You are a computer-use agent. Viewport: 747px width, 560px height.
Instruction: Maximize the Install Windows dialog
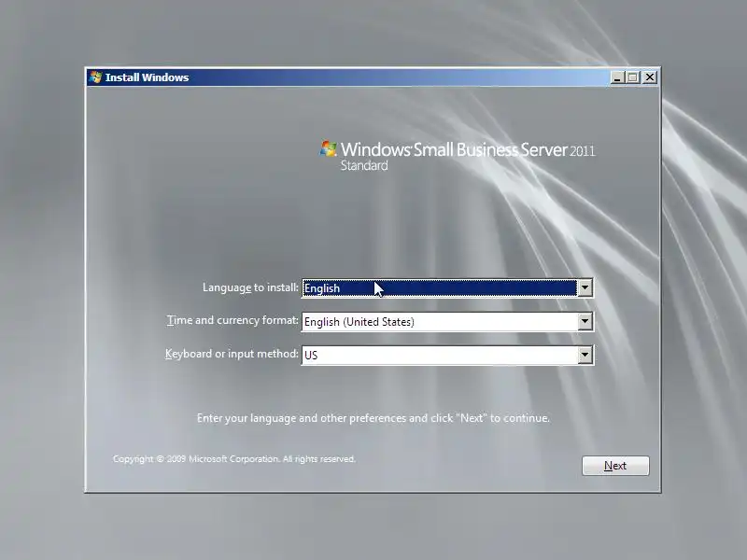tap(633, 77)
